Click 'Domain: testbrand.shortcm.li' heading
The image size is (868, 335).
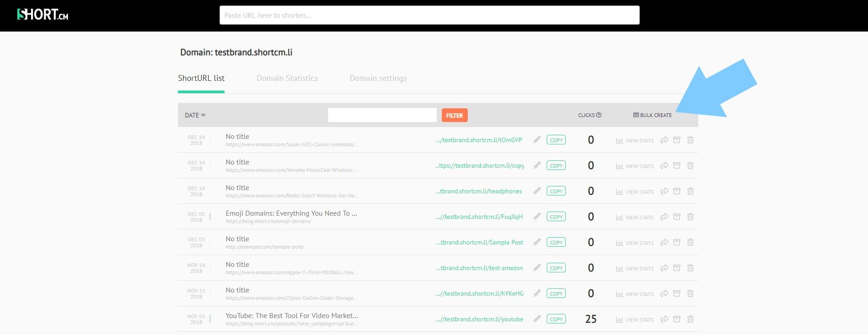[x=236, y=52]
